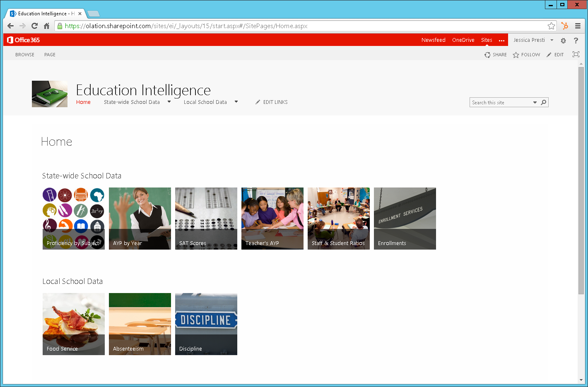Select the BROWSE tab
This screenshot has width=588, height=387.
(24, 54)
